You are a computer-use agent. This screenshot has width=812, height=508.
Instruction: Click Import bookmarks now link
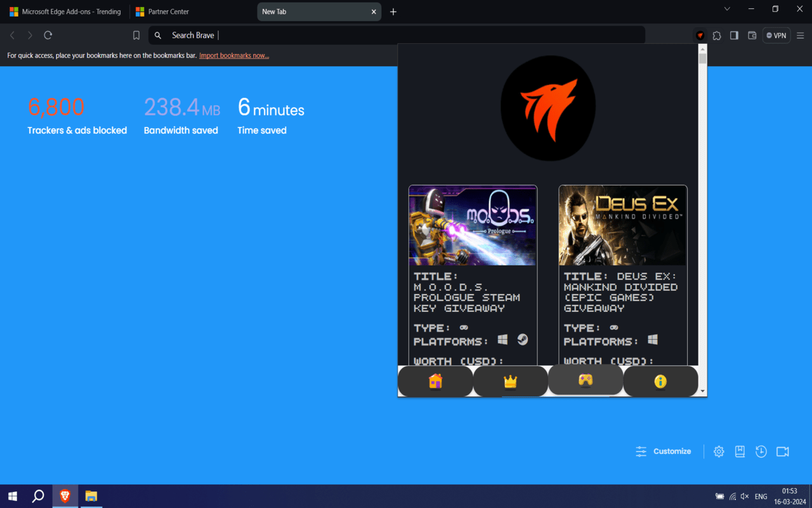(234, 56)
